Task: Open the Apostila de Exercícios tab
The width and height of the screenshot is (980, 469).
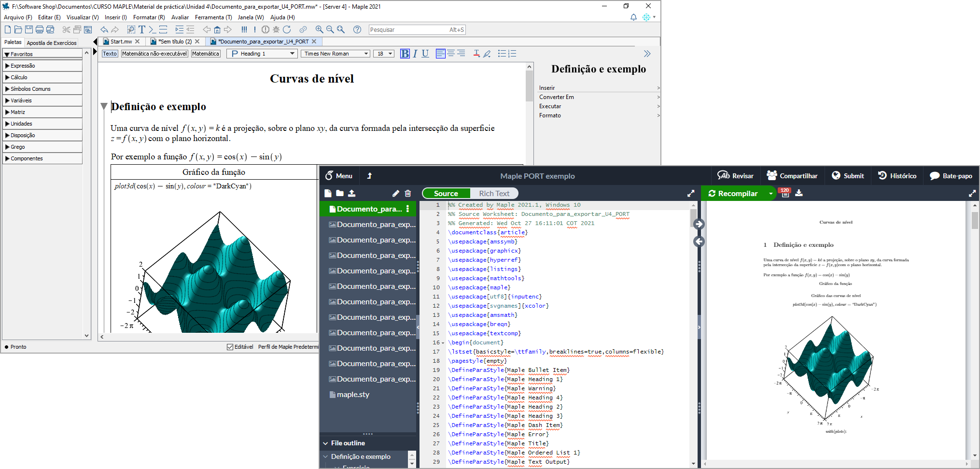Action: click(52, 43)
